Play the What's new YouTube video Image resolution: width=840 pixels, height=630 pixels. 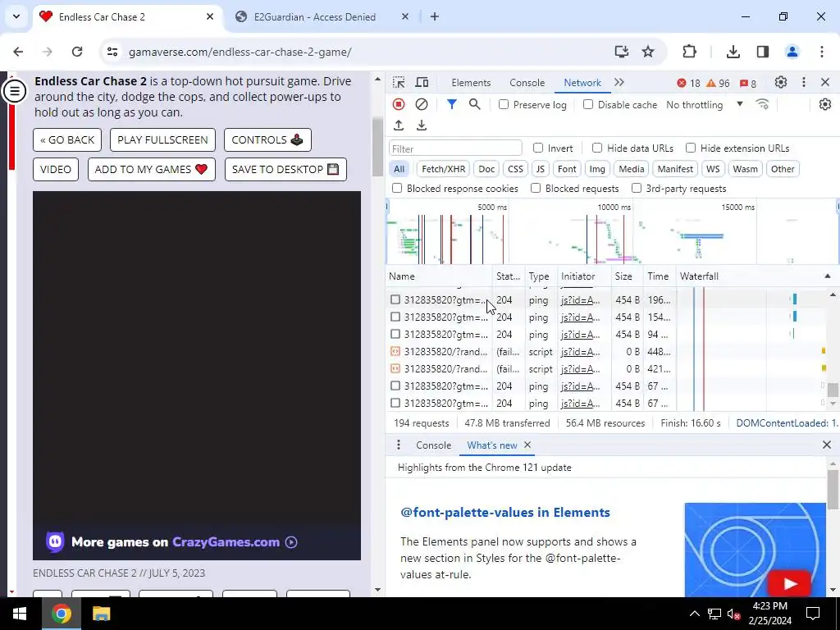pos(788,583)
